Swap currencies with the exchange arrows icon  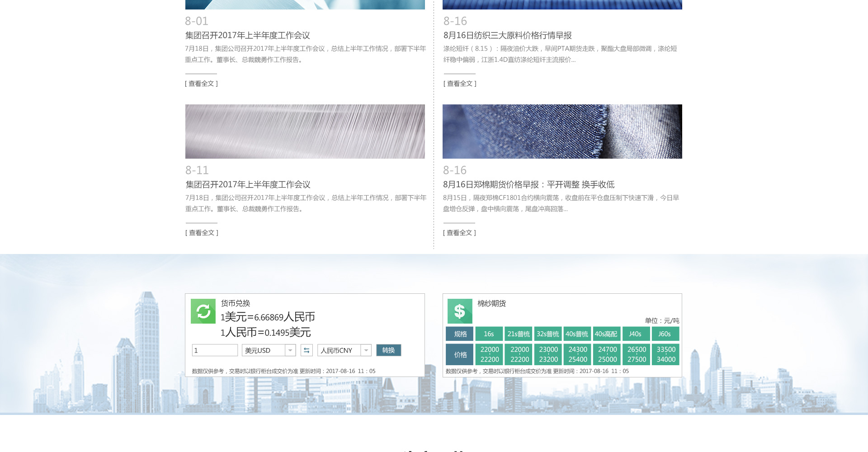[307, 350]
